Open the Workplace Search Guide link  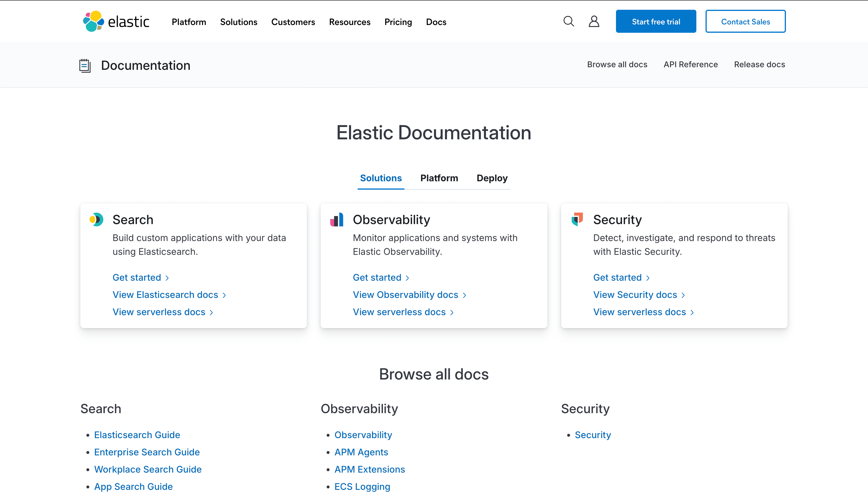click(148, 469)
